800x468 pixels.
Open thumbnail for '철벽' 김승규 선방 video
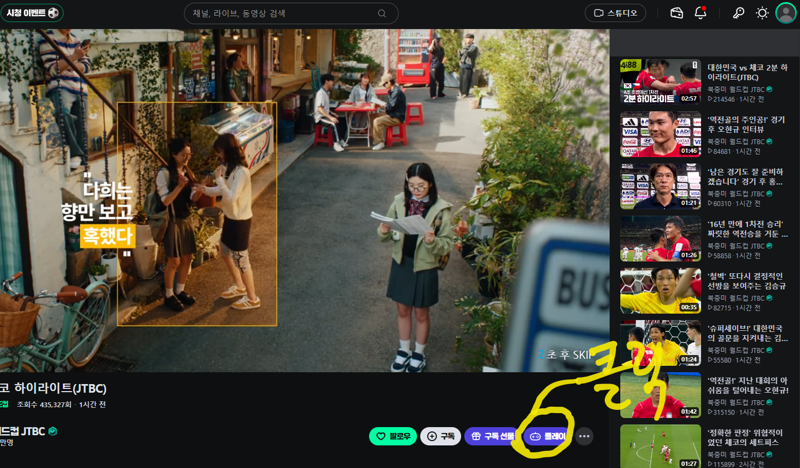[660, 290]
